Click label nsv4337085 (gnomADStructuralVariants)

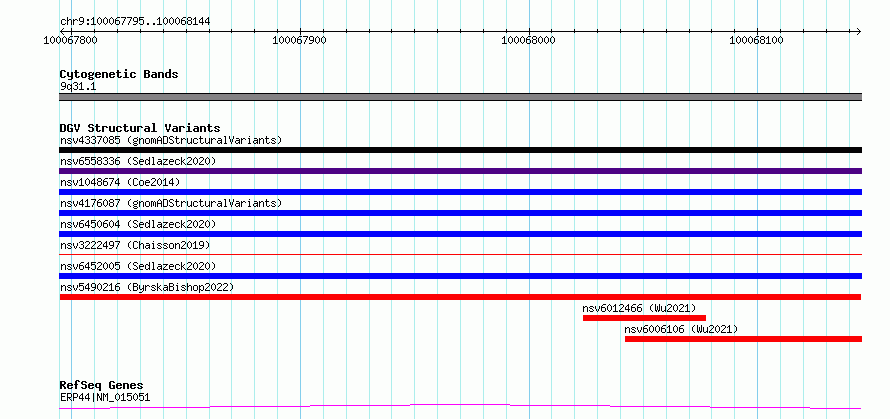(x=171, y=140)
